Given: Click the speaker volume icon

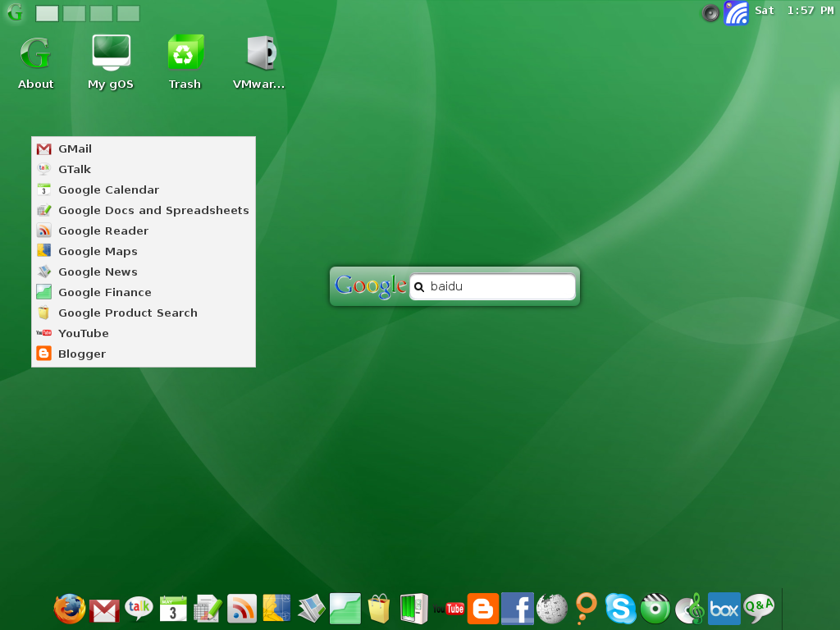Looking at the screenshot, I should tap(710, 12).
